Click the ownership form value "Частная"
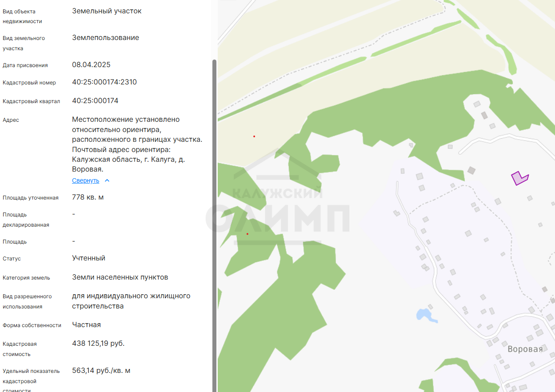555x392 pixels. (86, 325)
